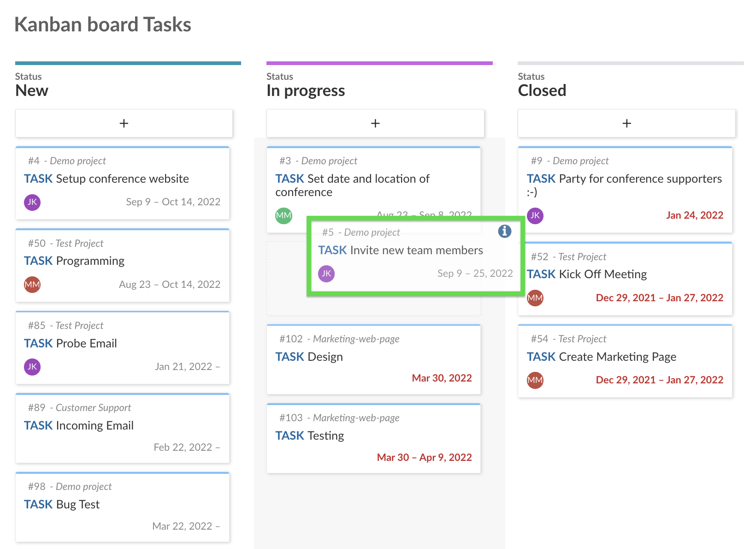Click MM avatar on Kick Off Meeting card
756x549 pixels.
click(535, 298)
